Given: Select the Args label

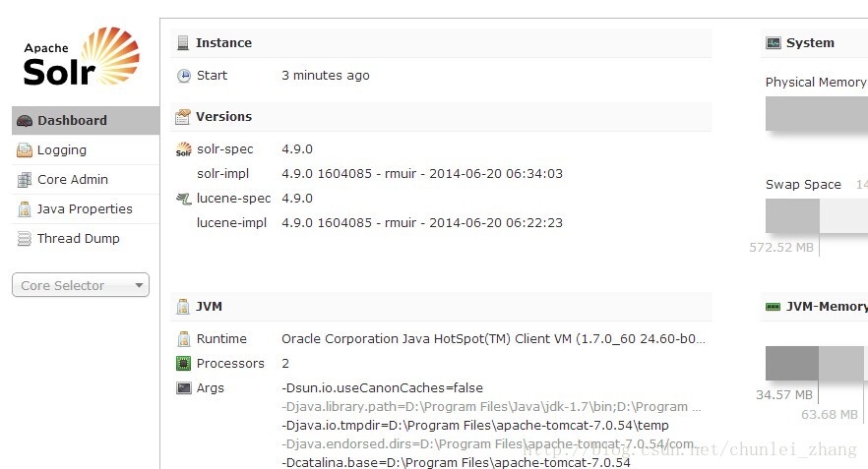Looking at the screenshot, I should 211,388.
